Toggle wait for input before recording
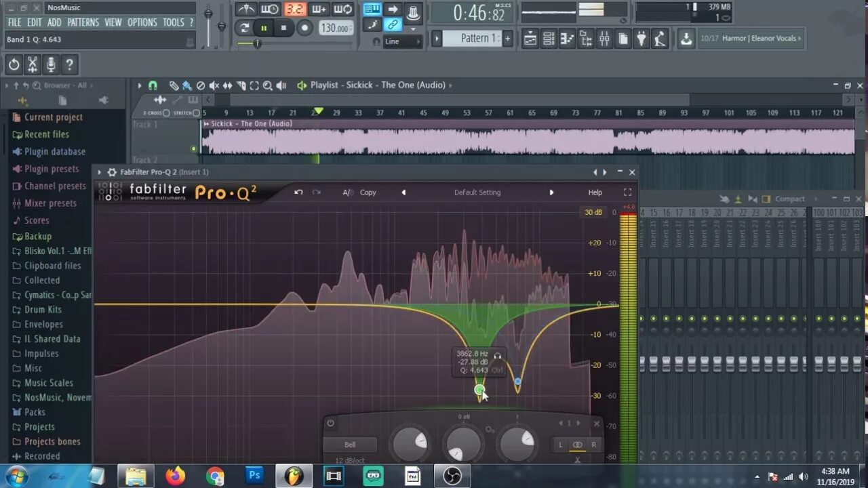 tap(270, 9)
